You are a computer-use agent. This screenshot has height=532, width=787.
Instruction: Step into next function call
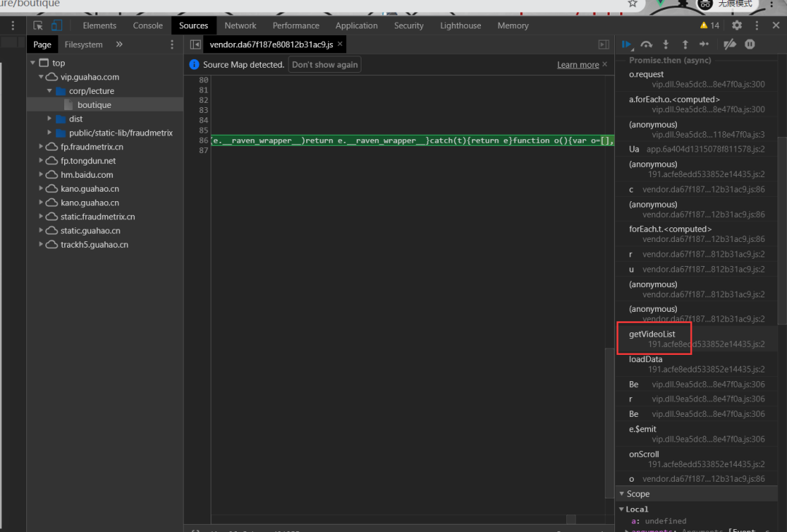(x=665, y=44)
